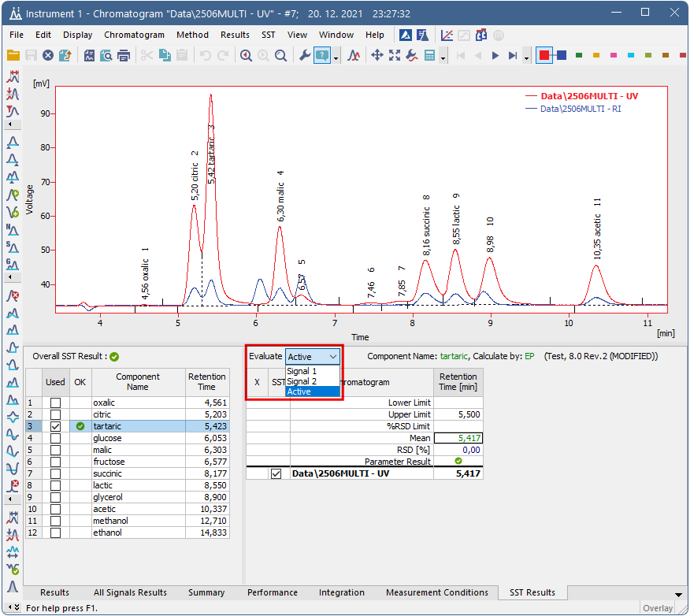Viewport: 690px width, 616px height.
Task: Click the next chromatogram play arrow
Action: pyautogui.click(x=495, y=55)
